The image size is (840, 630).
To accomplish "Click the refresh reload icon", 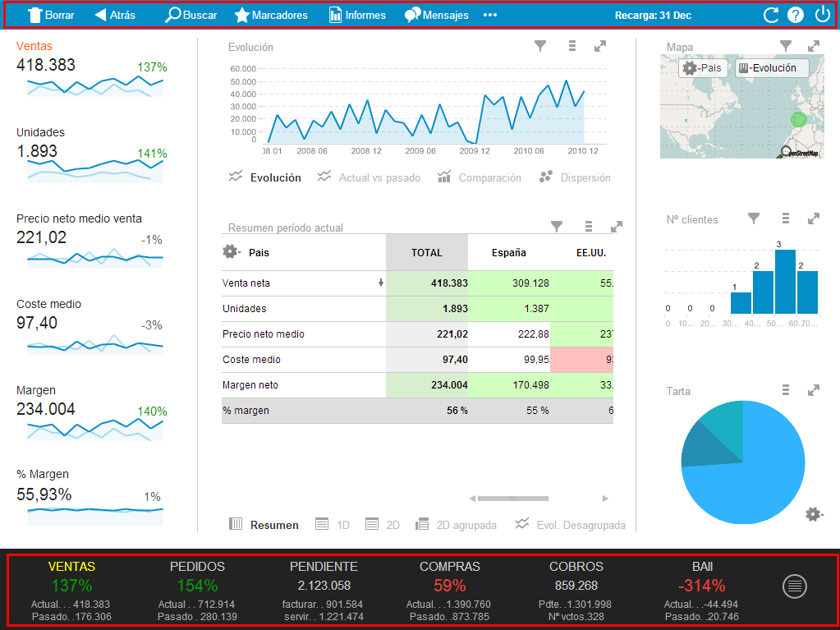I will pos(770,15).
